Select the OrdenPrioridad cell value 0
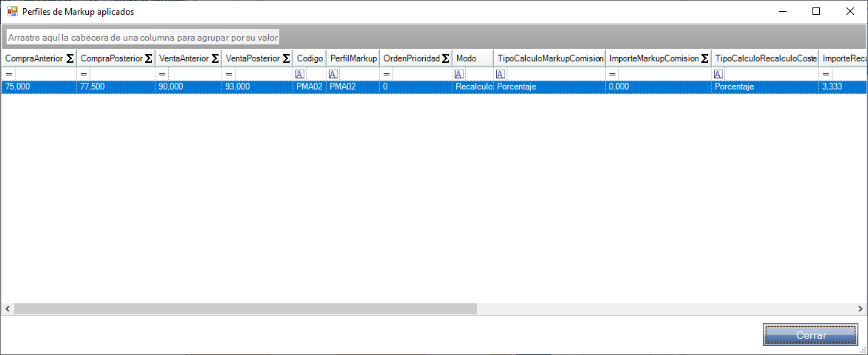 (x=416, y=87)
